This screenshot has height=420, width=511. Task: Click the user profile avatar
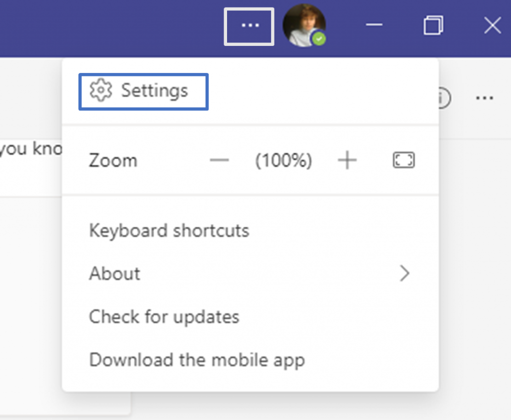click(304, 26)
